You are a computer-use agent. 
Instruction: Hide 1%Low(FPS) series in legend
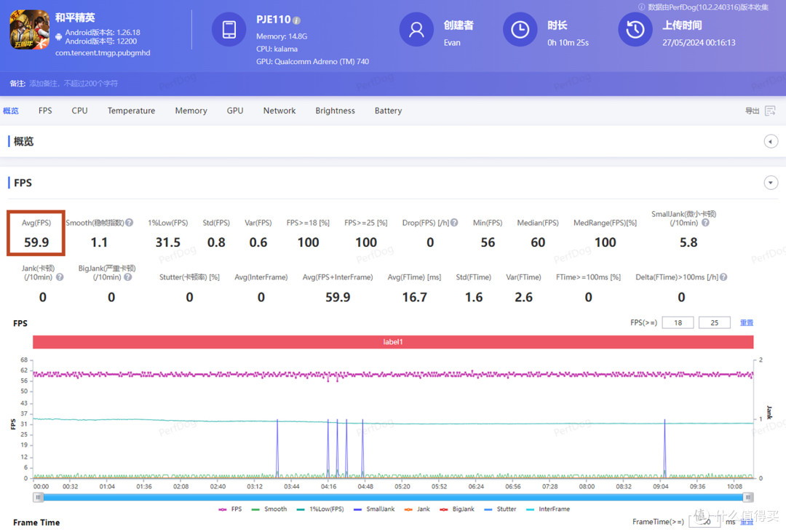tap(319, 509)
